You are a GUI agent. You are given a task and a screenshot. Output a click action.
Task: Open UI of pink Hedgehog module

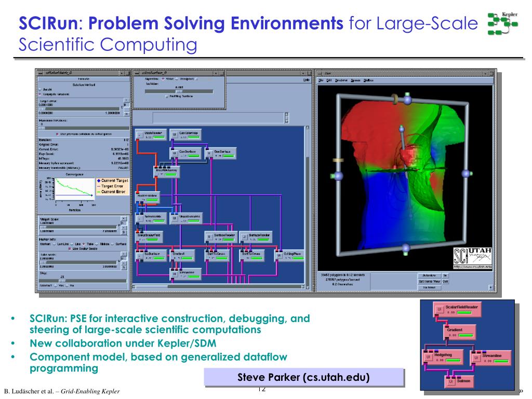click(428, 357)
